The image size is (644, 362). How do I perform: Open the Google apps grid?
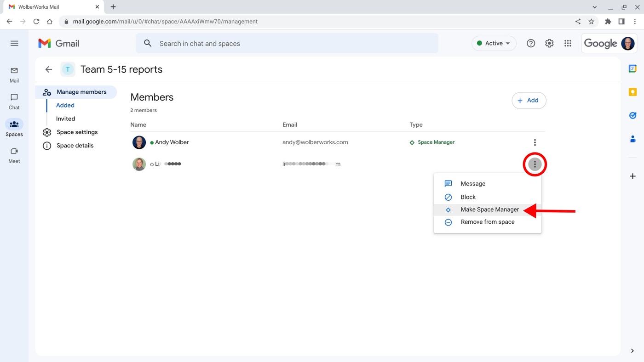click(568, 43)
